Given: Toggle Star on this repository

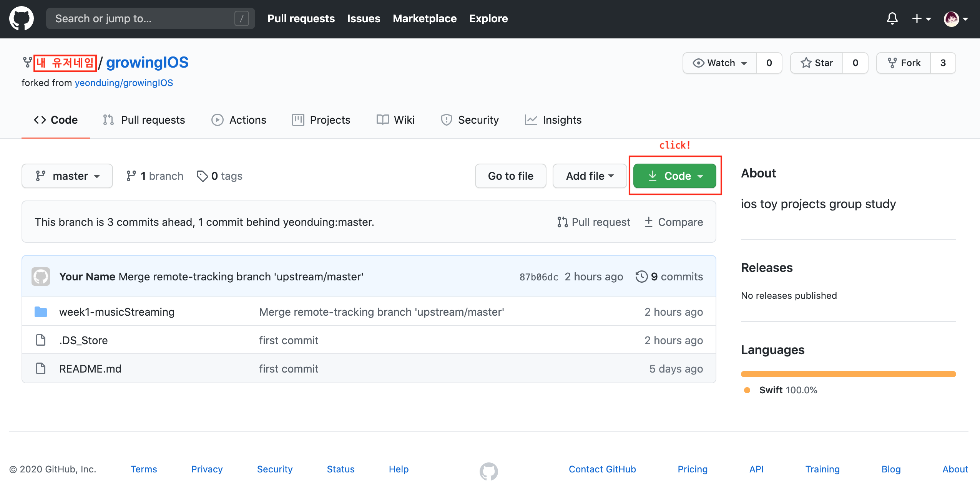Looking at the screenshot, I should (817, 63).
